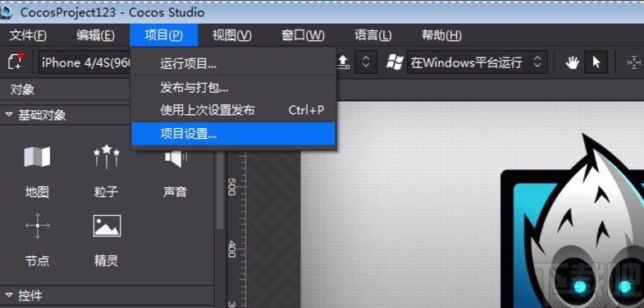This screenshot has height=308, width=644.
Task: Choose 发布与打包... menu entry
Action: coord(233,87)
